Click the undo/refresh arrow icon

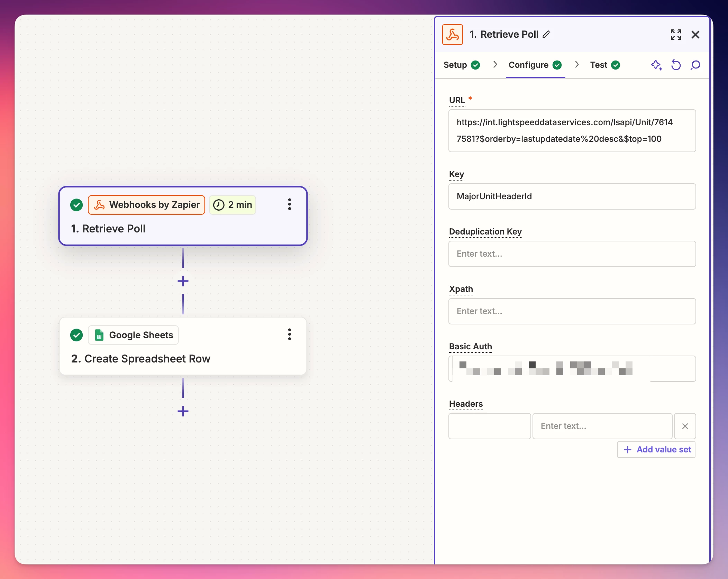(x=676, y=65)
